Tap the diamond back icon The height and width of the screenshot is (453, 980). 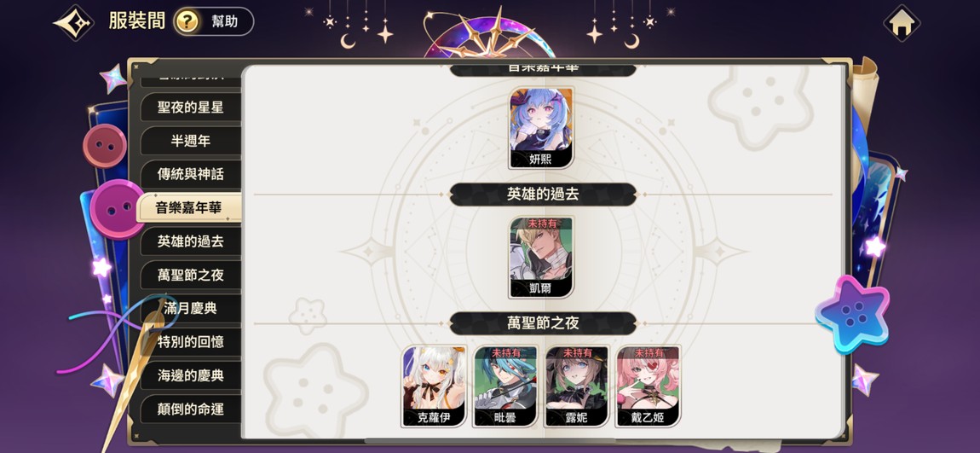pyautogui.click(x=74, y=22)
